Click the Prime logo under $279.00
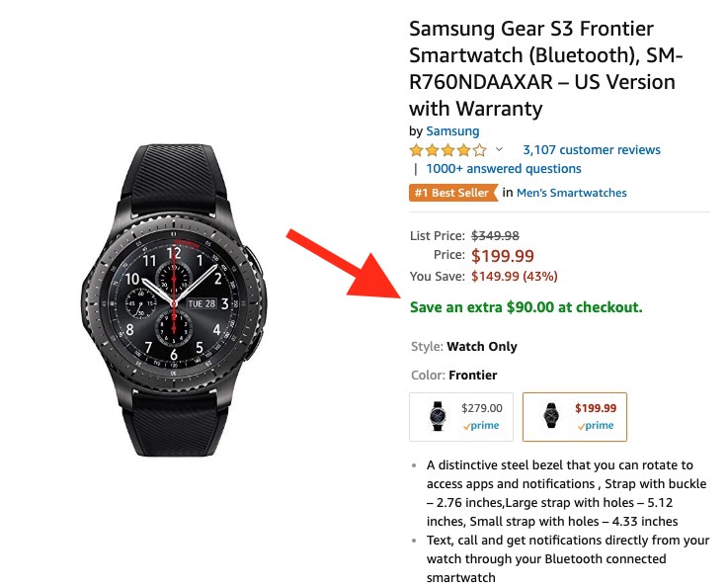Image resolution: width=728 pixels, height=587 pixels. (482, 426)
